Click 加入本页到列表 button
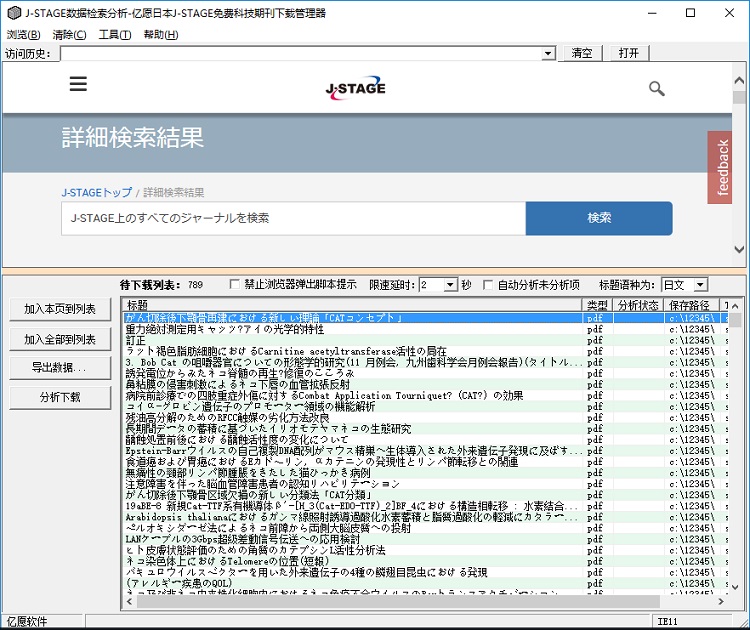This screenshot has height=630, width=750. point(60,309)
